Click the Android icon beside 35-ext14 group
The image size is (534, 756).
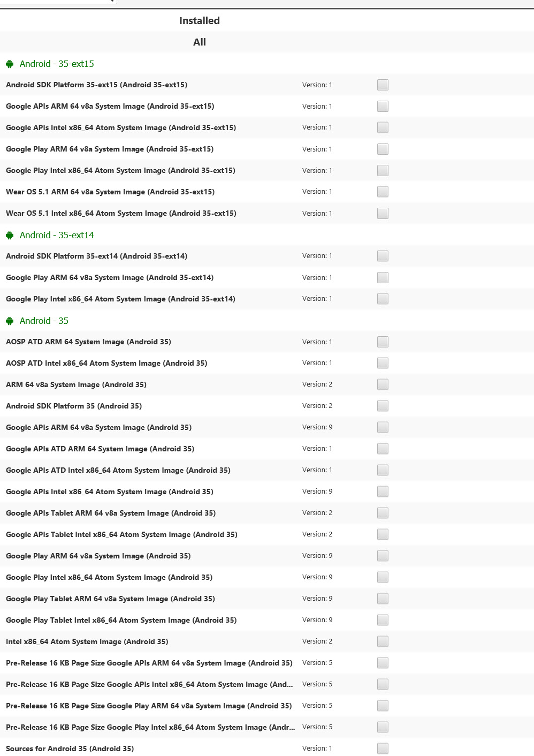coord(10,235)
